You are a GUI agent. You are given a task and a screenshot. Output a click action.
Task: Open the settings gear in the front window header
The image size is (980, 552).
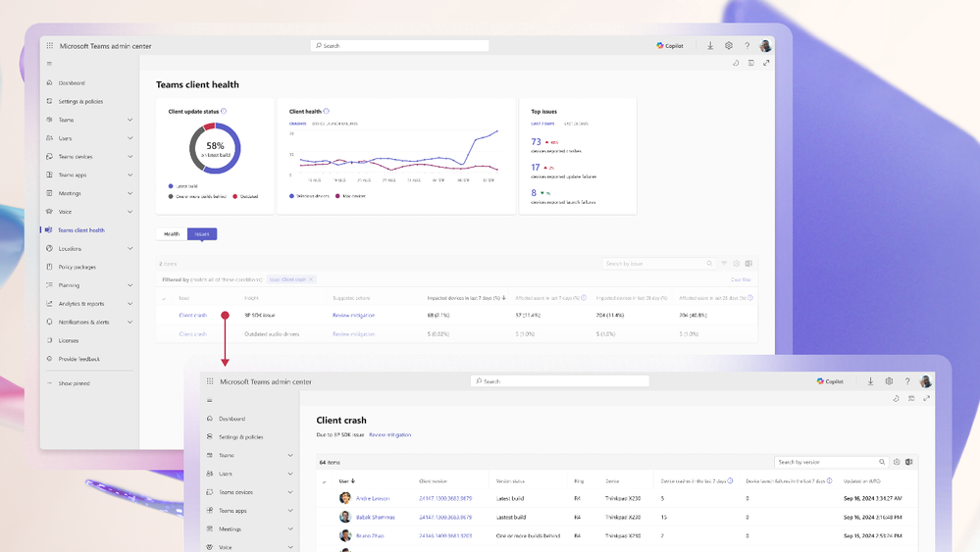[889, 381]
